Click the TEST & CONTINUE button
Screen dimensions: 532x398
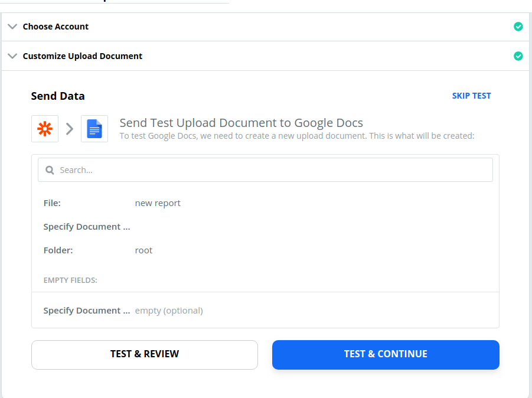tap(386, 354)
